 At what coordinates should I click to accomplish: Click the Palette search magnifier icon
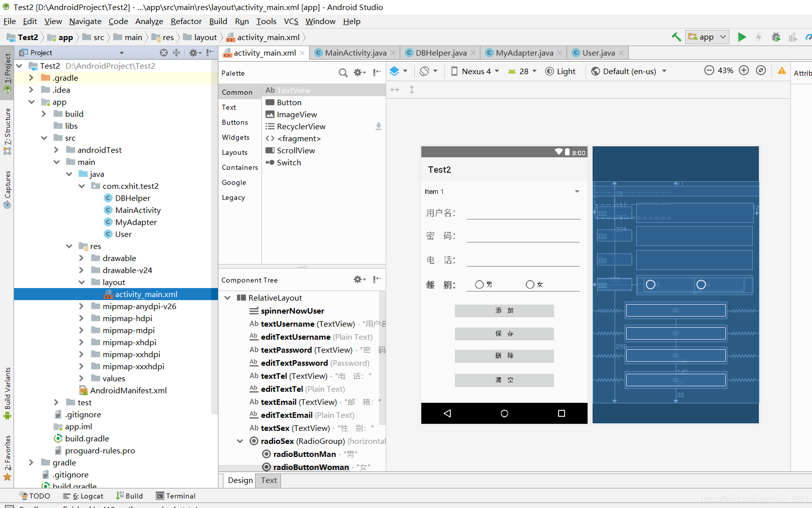point(343,73)
